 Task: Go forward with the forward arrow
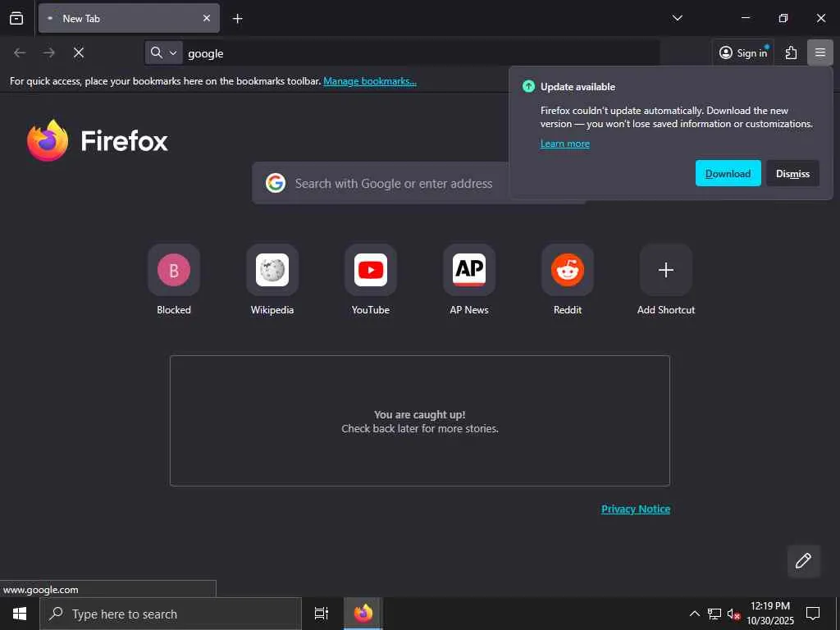point(49,52)
